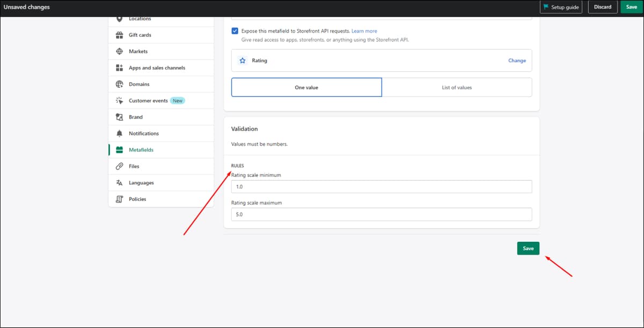Open Files settings
This screenshot has height=328, width=644.
click(x=161, y=166)
